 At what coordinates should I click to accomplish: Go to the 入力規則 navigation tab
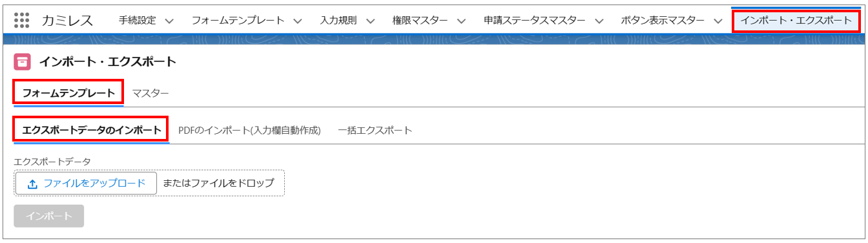coord(338,21)
